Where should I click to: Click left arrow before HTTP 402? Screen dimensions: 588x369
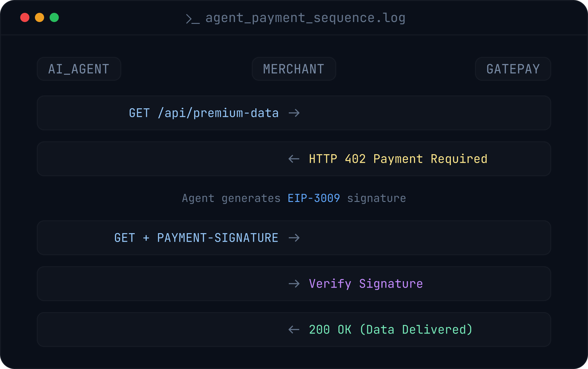294,159
